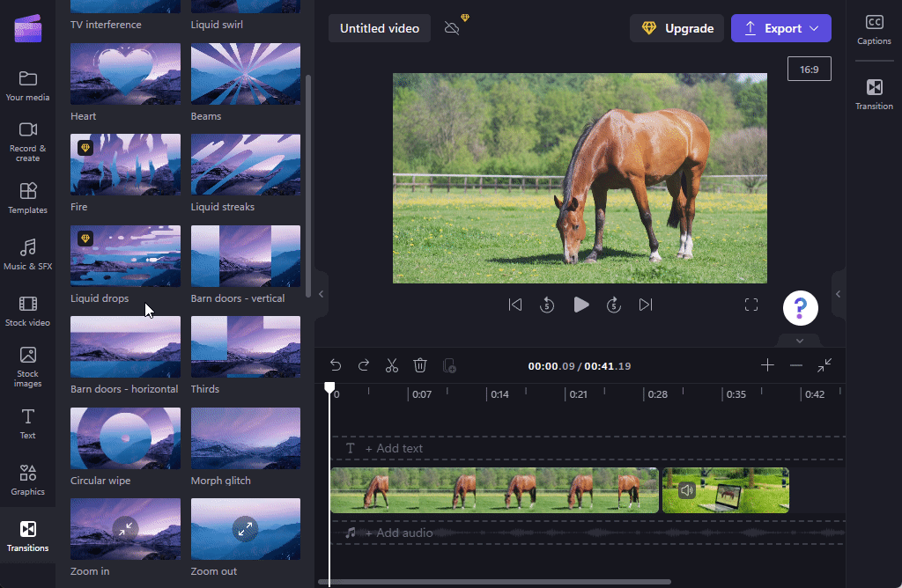Zoom out the timeline with the minus control

pyautogui.click(x=796, y=364)
